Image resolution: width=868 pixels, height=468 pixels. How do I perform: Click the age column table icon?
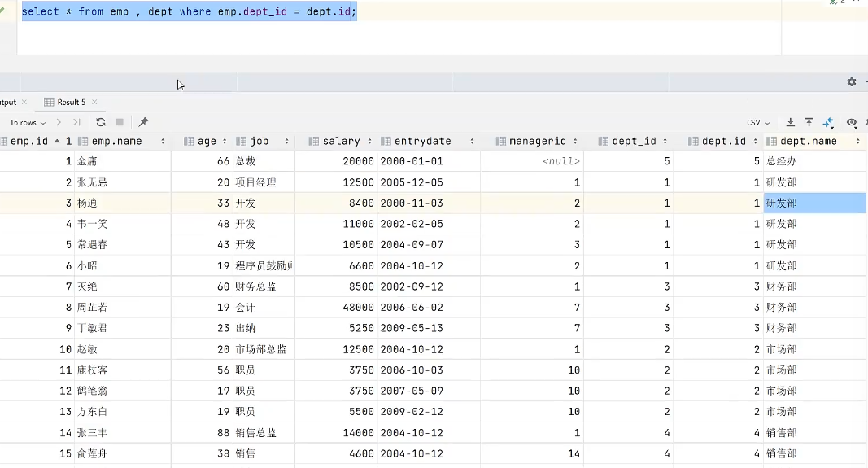189,142
